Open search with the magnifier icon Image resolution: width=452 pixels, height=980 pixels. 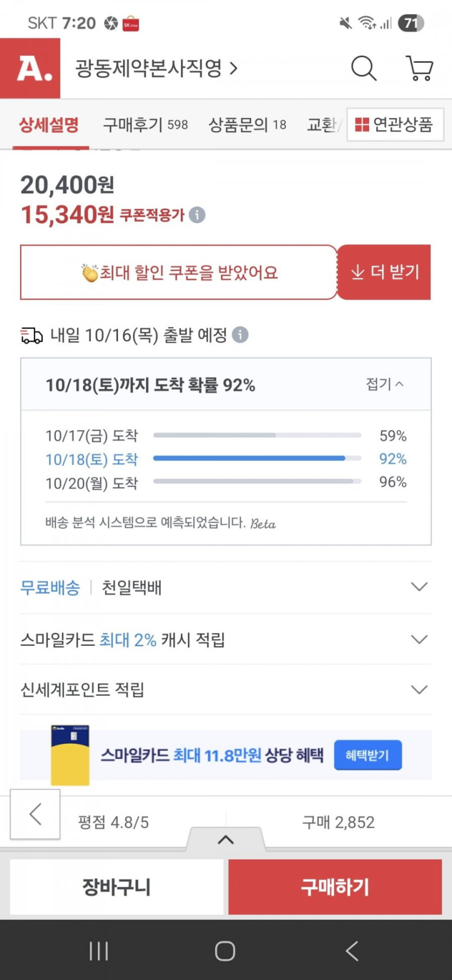point(364,68)
